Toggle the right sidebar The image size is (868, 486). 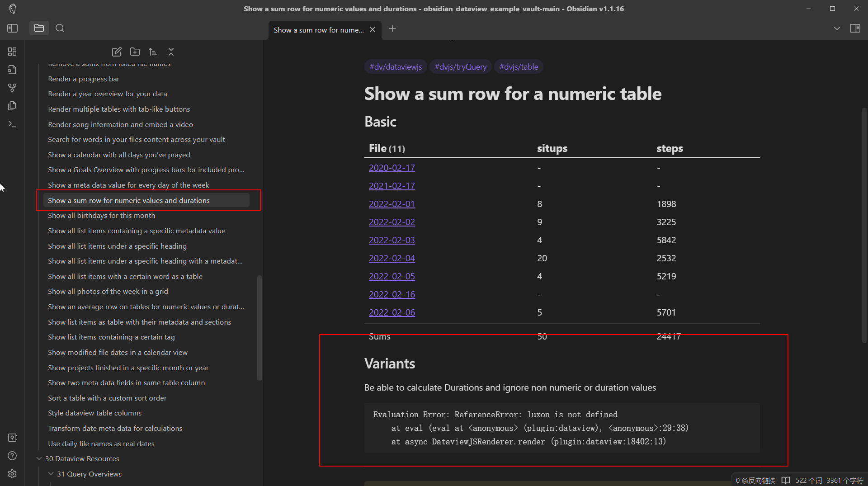pos(856,28)
